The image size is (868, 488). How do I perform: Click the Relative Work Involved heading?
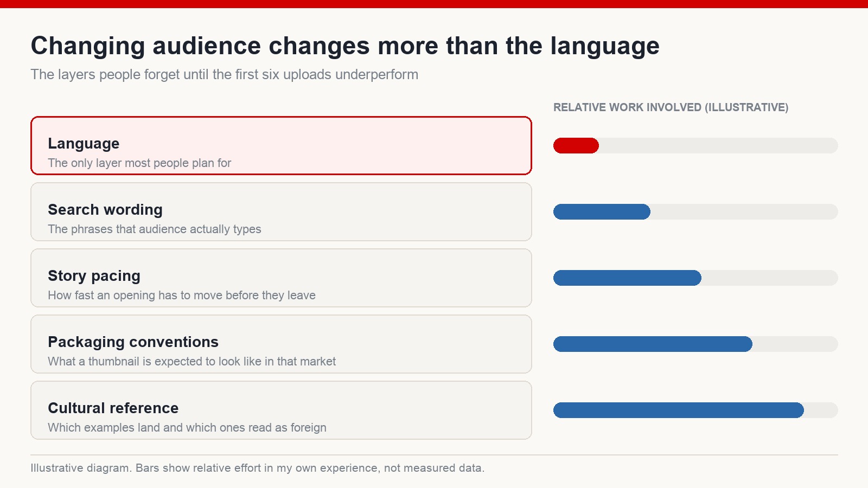[671, 107]
